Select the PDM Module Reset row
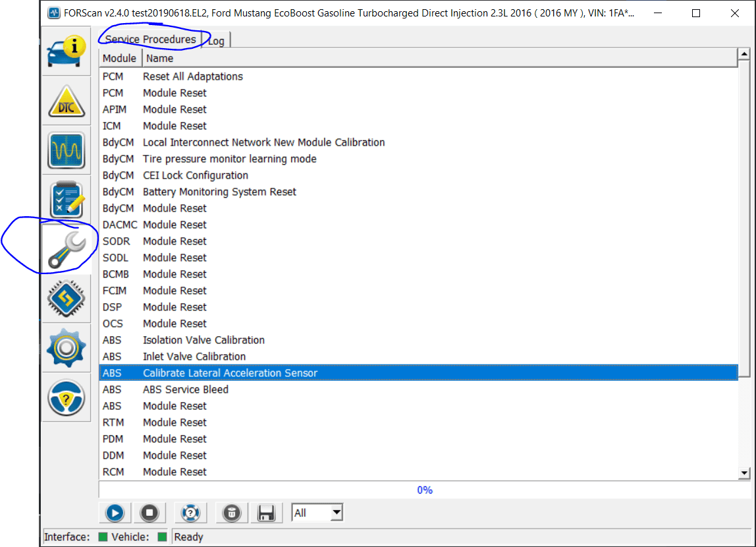756x547 pixels. (x=419, y=439)
